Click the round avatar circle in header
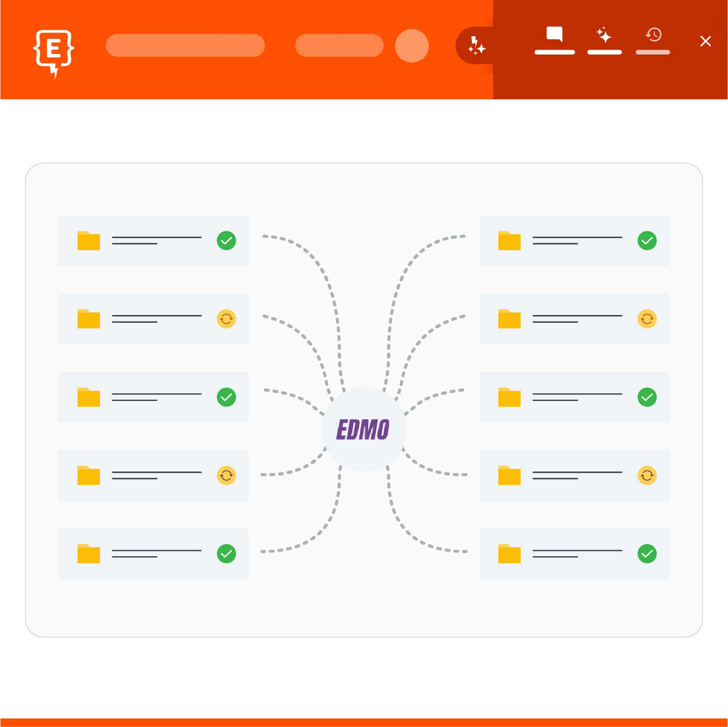Viewport: 728px width, 727px height. point(412,46)
